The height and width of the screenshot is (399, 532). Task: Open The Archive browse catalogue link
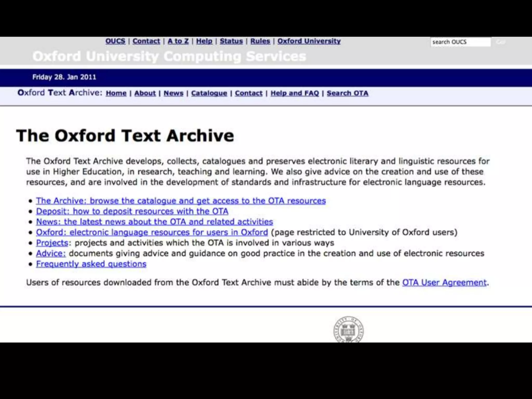tap(181, 201)
